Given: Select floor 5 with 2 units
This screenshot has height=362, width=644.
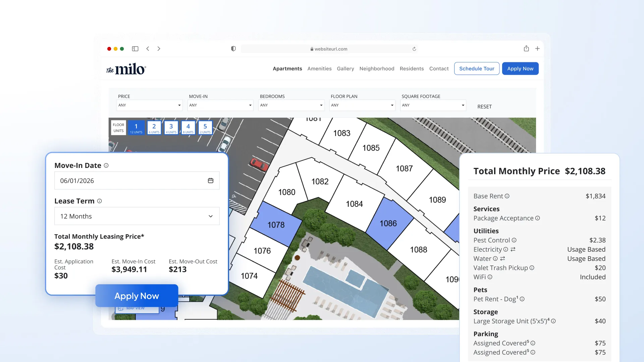Looking at the screenshot, I should tap(205, 128).
